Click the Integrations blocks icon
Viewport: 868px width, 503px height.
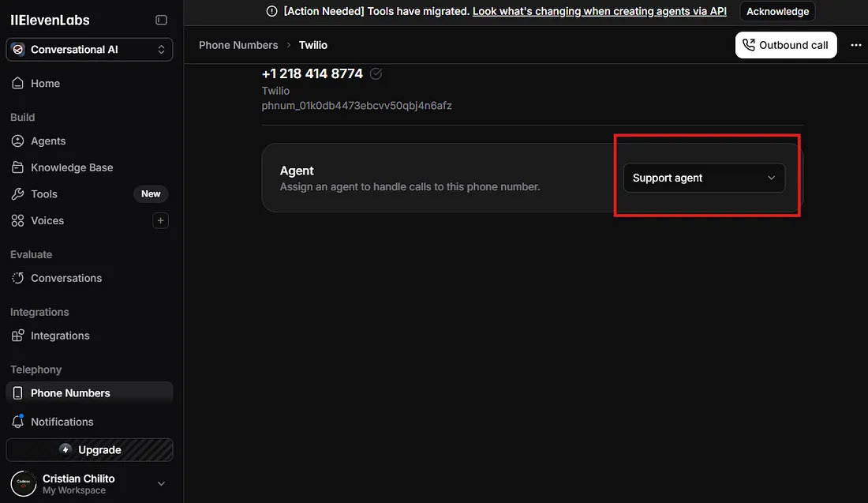pyautogui.click(x=17, y=336)
